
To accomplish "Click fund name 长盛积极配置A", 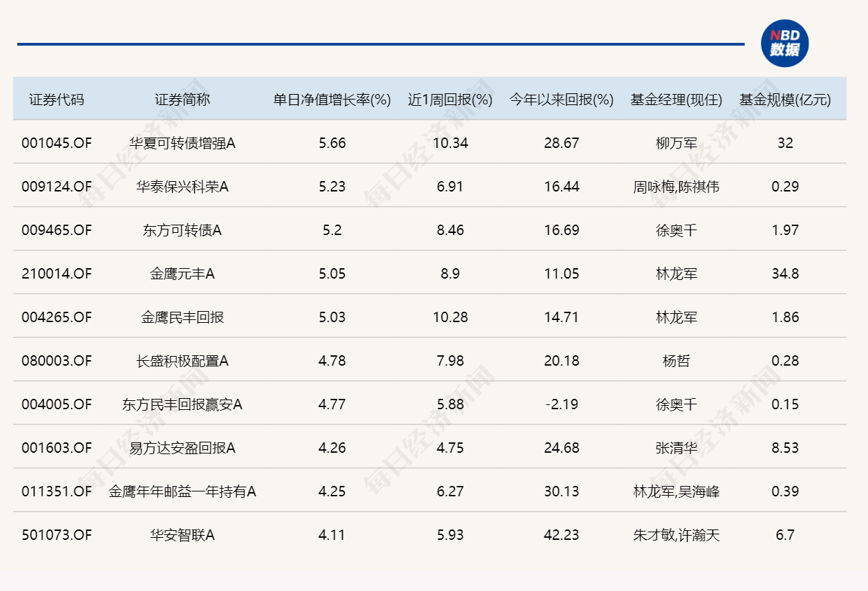I will [x=182, y=361].
